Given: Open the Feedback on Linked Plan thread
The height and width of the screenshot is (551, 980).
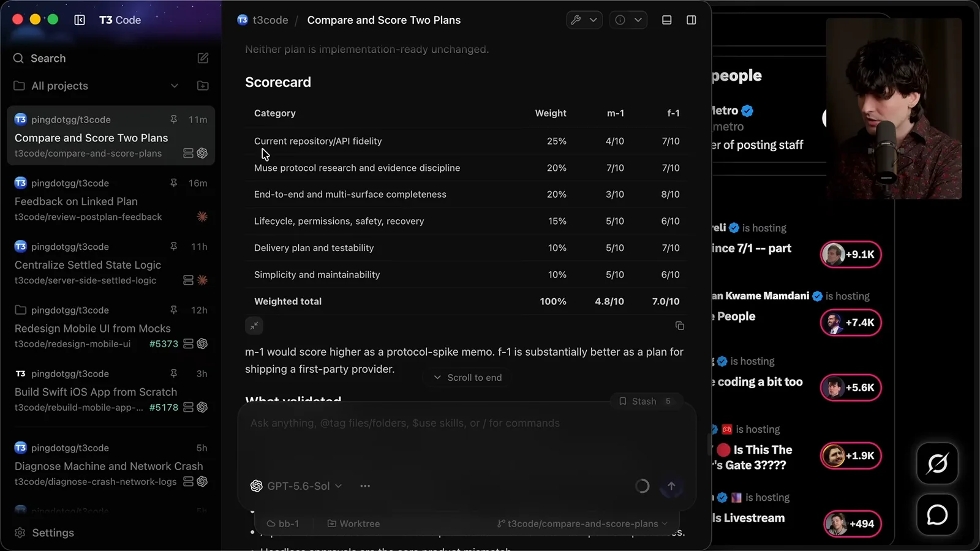Looking at the screenshot, I should (111, 200).
